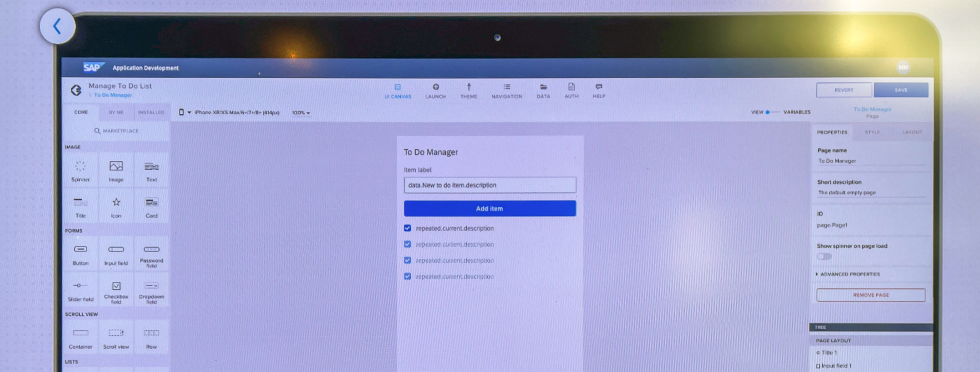Click the Remove Page button
This screenshot has height=372, width=980.
point(871,295)
